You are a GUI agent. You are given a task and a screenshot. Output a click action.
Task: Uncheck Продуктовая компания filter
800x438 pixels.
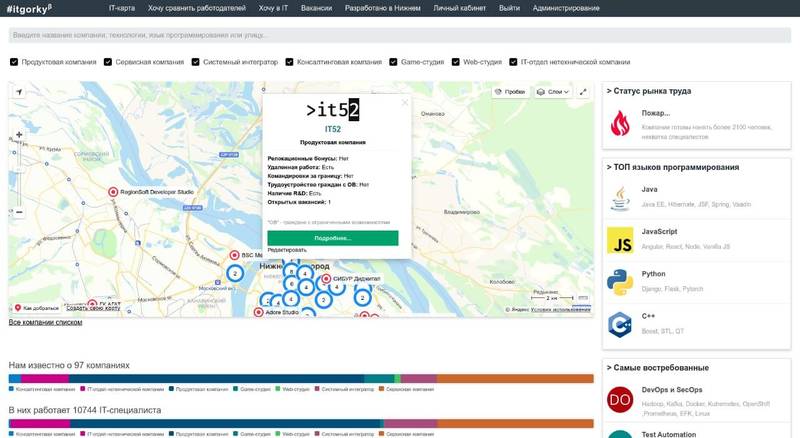pyautogui.click(x=14, y=62)
